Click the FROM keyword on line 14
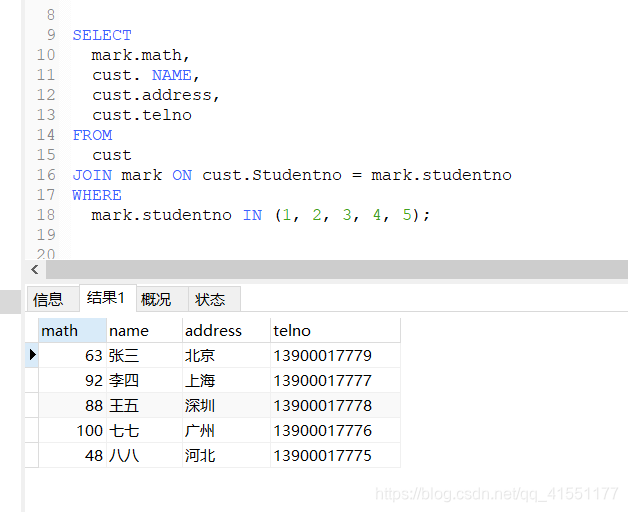 (x=92, y=135)
